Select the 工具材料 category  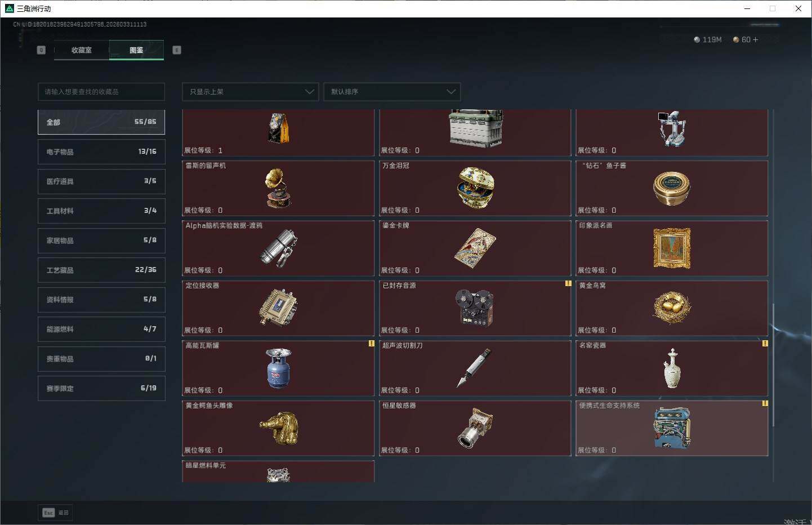[x=101, y=211]
